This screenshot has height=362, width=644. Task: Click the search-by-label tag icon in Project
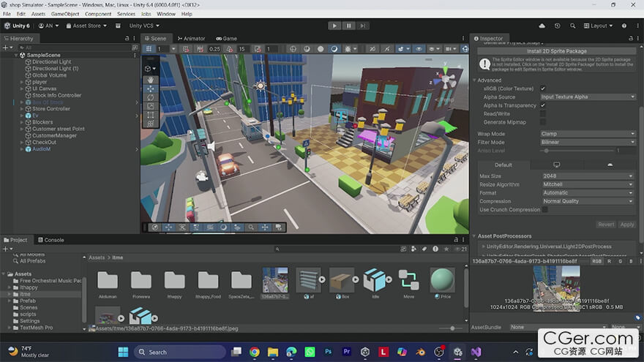(x=424, y=249)
